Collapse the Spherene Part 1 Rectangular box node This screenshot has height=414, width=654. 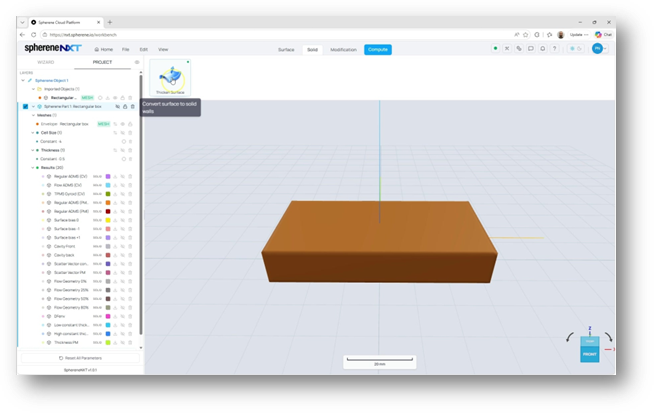click(x=33, y=107)
